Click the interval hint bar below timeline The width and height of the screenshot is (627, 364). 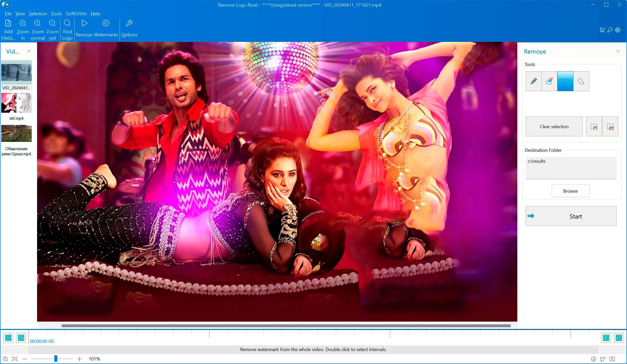coord(313,350)
